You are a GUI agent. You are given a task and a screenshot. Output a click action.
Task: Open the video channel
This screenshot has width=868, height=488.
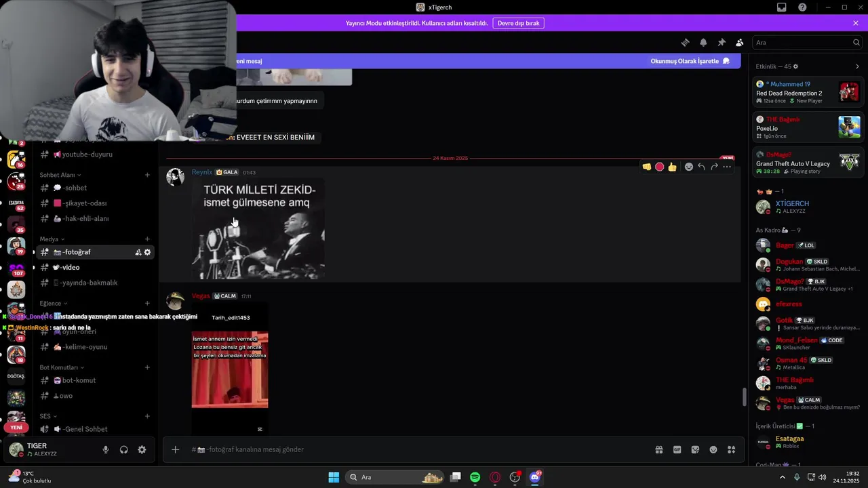(x=94, y=267)
